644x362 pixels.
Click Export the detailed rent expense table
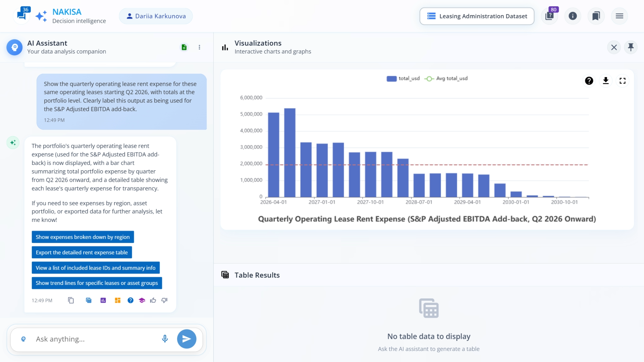pyautogui.click(x=82, y=252)
